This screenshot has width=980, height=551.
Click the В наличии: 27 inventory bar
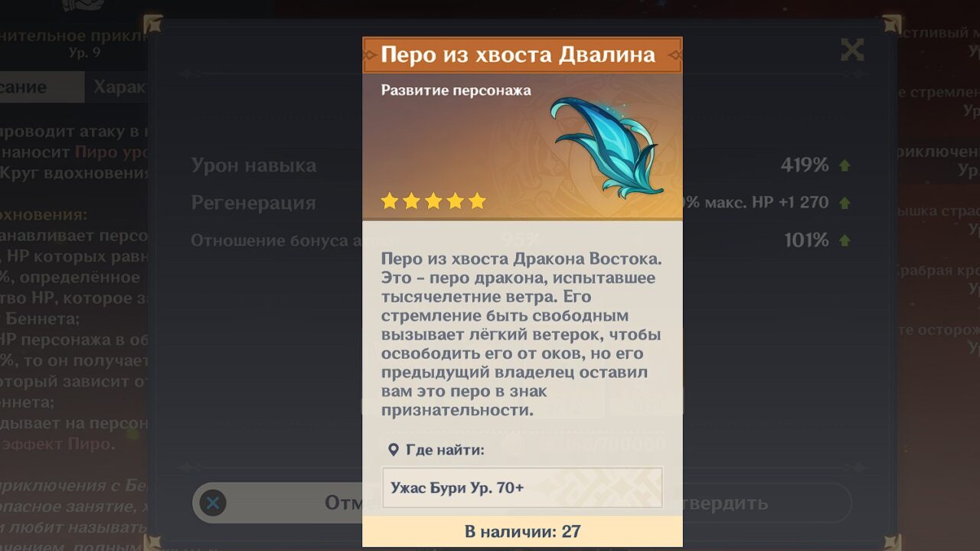pyautogui.click(x=522, y=531)
